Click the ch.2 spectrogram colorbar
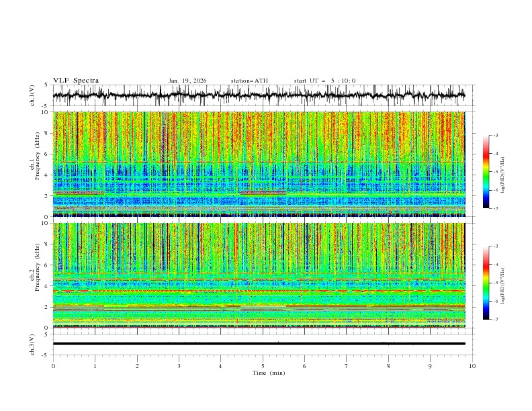 [x=486, y=283]
